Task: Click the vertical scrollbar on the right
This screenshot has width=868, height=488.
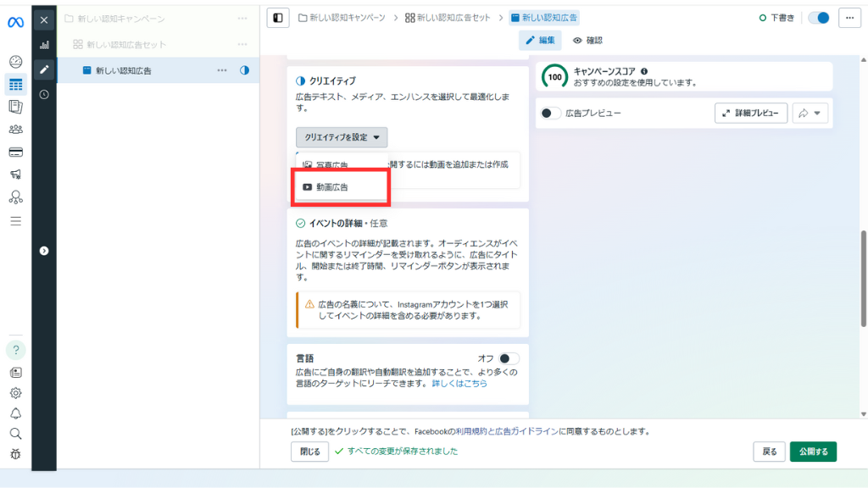Action: (863, 280)
